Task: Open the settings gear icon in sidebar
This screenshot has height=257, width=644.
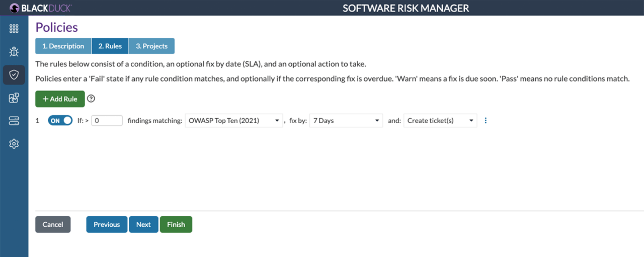Action: point(14,144)
